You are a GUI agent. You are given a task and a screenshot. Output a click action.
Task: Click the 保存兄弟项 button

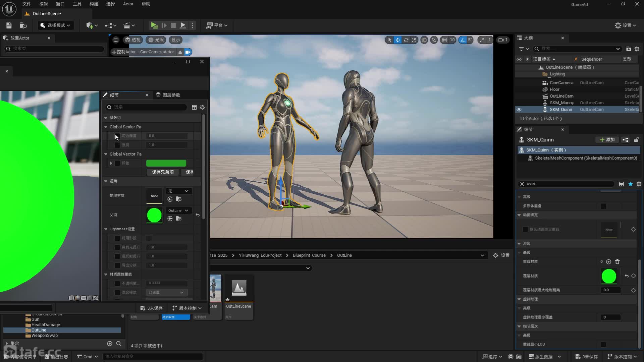click(x=163, y=172)
